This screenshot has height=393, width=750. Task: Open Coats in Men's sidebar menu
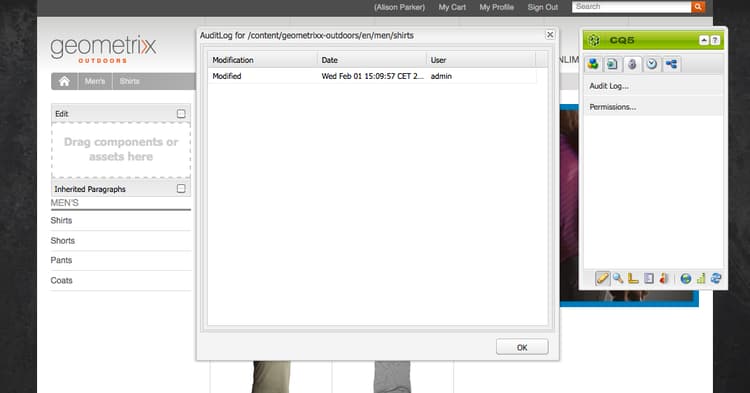(61, 281)
